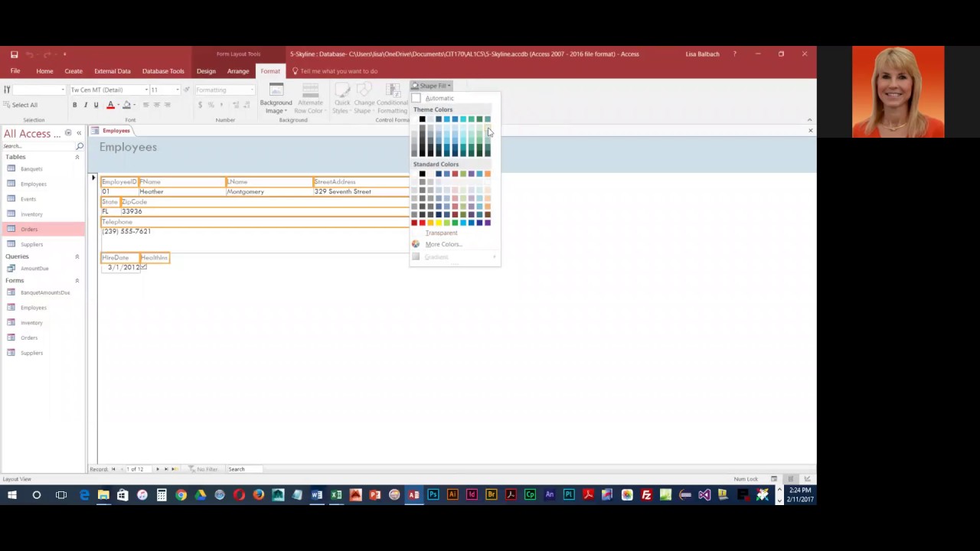Open Excel from the Windows taskbar
The height and width of the screenshot is (551, 980).
(336, 495)
